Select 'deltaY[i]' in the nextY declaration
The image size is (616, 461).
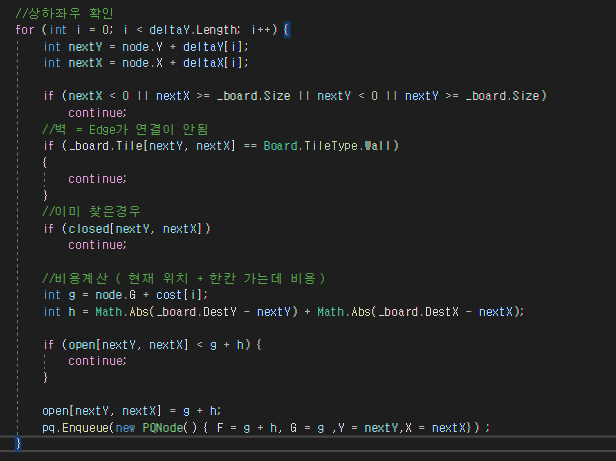214,47
